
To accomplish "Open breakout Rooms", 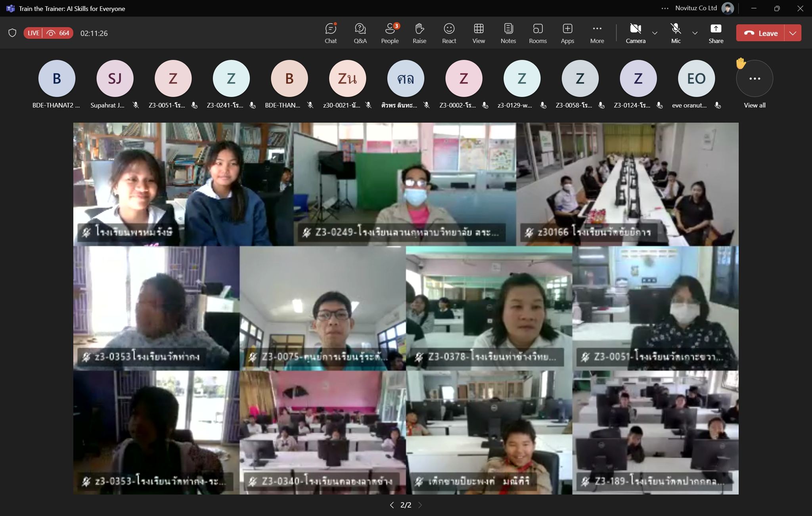I will [x=538, y=33].
